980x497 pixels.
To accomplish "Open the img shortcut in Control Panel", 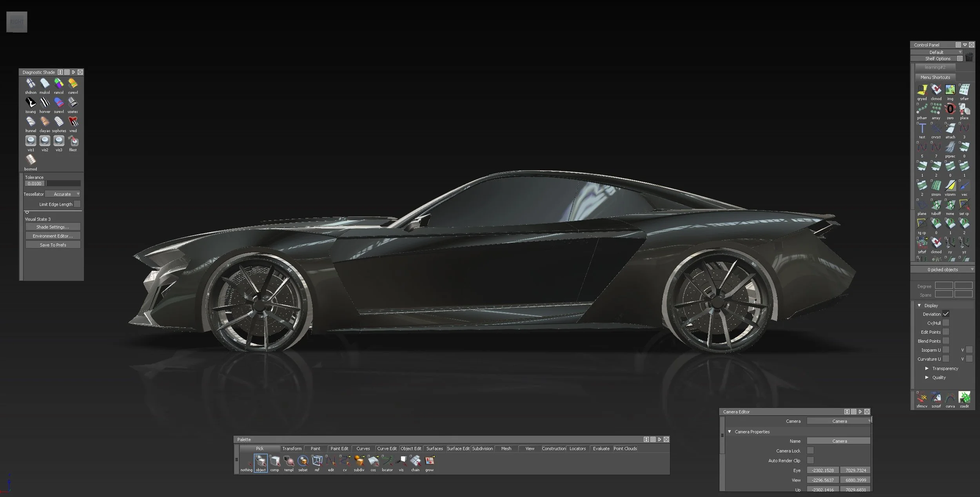I will 950,90.
